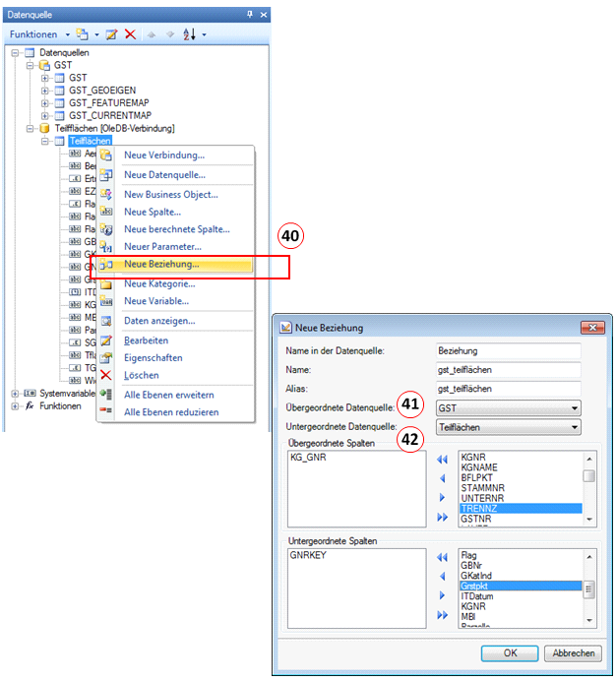Click the double-right arrow for Untergeordnete Spalten

point(442,615)
